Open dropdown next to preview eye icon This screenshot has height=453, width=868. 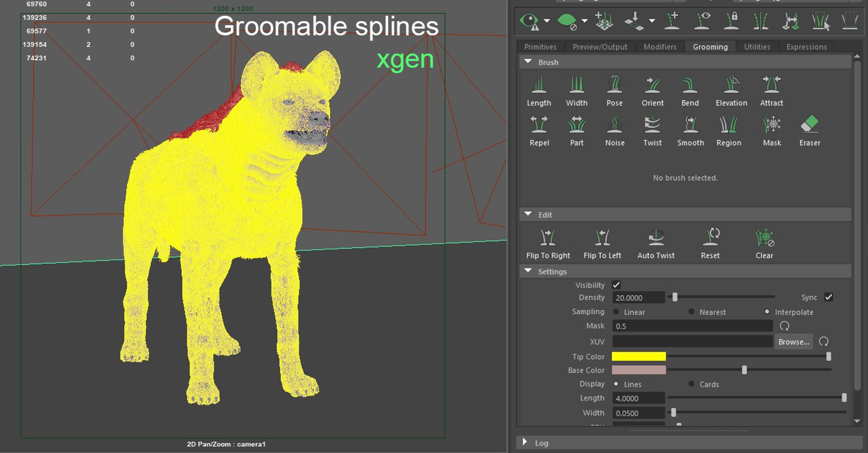click(x=547, y=21)
